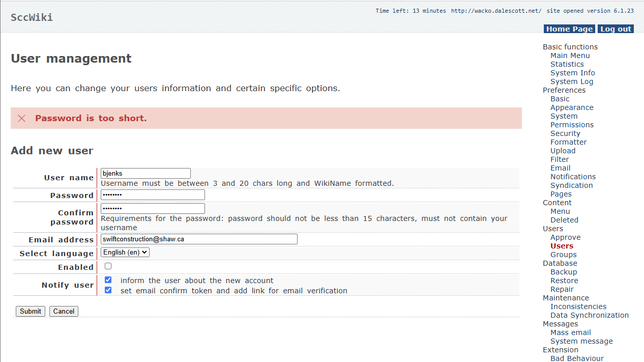Click the Home Page menu button
644x362 pixels.
[x=569, y=29]
